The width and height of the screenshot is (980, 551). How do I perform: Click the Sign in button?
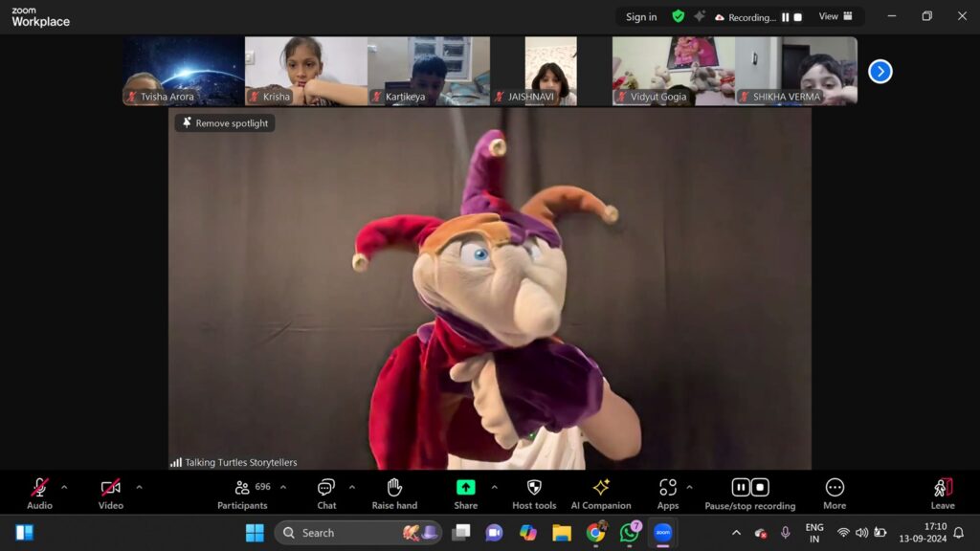click(x=641, y=17)
